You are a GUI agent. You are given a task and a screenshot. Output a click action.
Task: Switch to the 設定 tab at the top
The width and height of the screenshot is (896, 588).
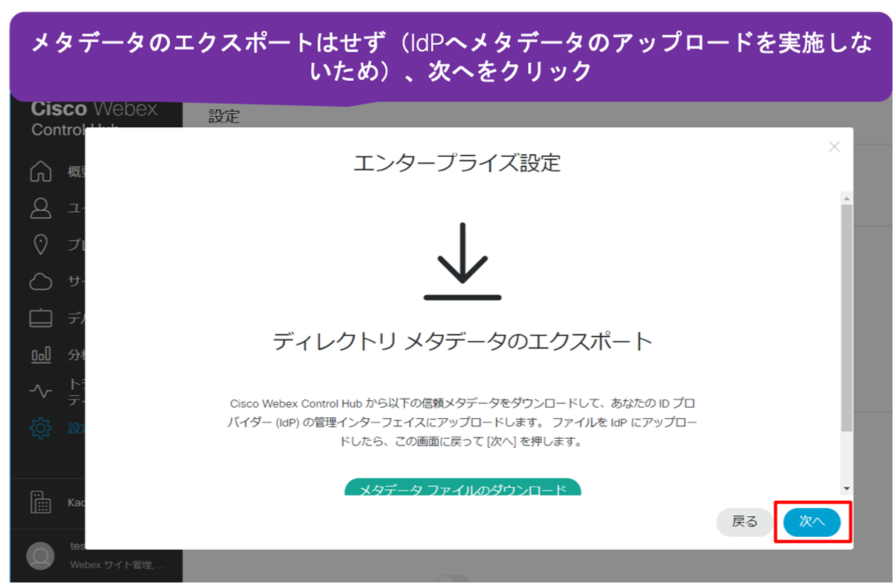(x=223, y=117)
